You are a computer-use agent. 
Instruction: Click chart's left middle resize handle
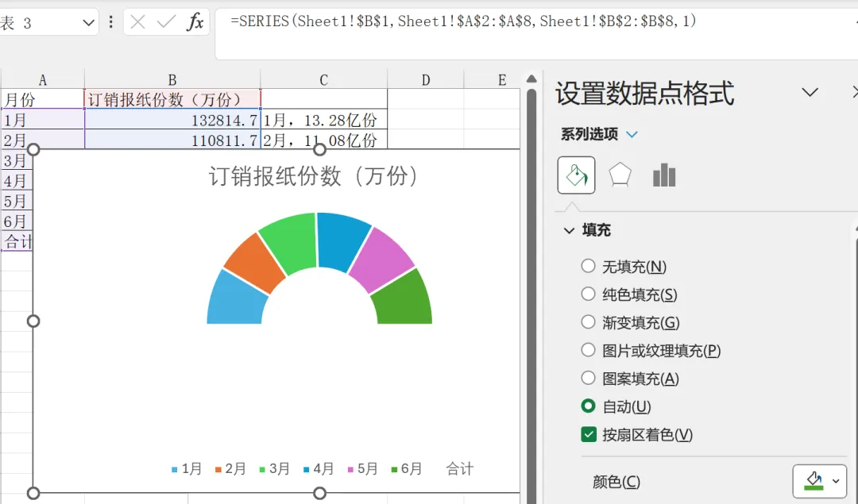pos(33,321)
